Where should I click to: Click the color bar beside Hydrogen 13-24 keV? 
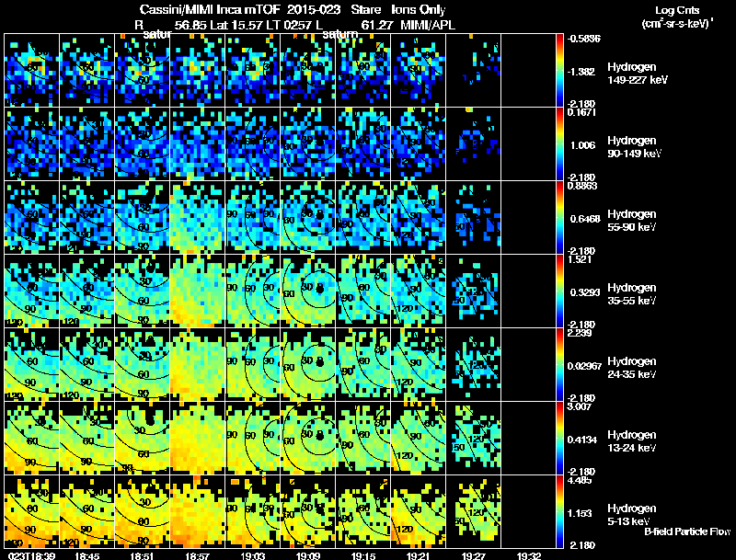[x=559, y=439]
